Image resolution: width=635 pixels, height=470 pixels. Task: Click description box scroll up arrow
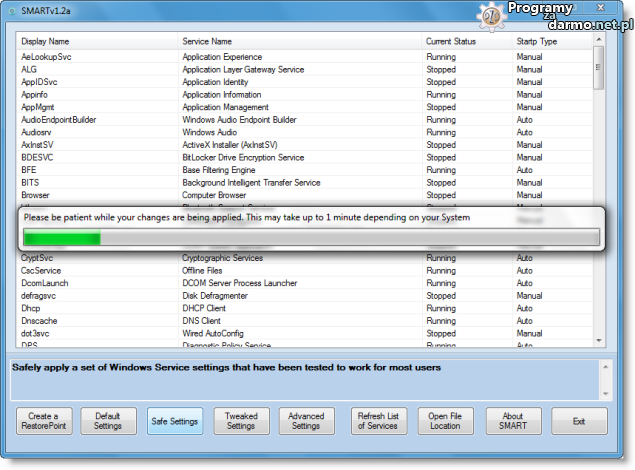click(x=606, y=367)
